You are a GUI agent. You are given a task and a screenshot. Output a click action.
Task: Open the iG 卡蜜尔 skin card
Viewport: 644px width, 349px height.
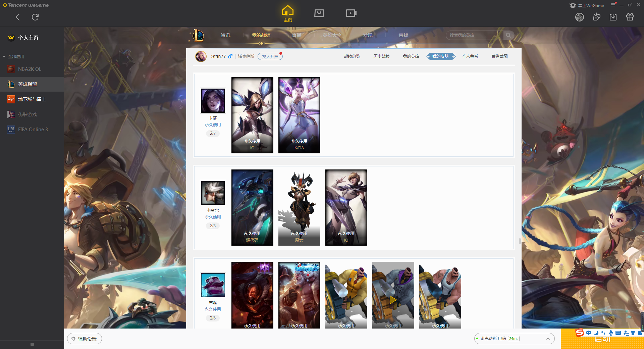pos(346,207)
